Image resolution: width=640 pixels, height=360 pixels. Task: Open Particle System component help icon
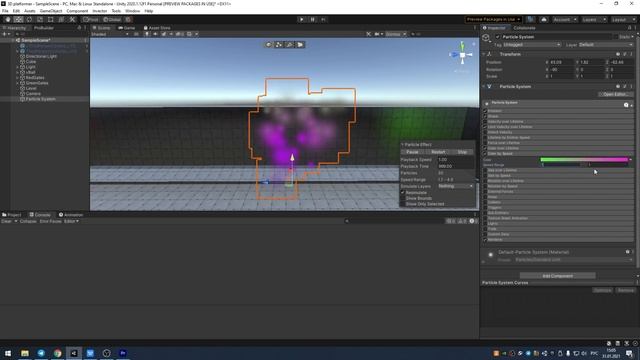coord(618,86)
